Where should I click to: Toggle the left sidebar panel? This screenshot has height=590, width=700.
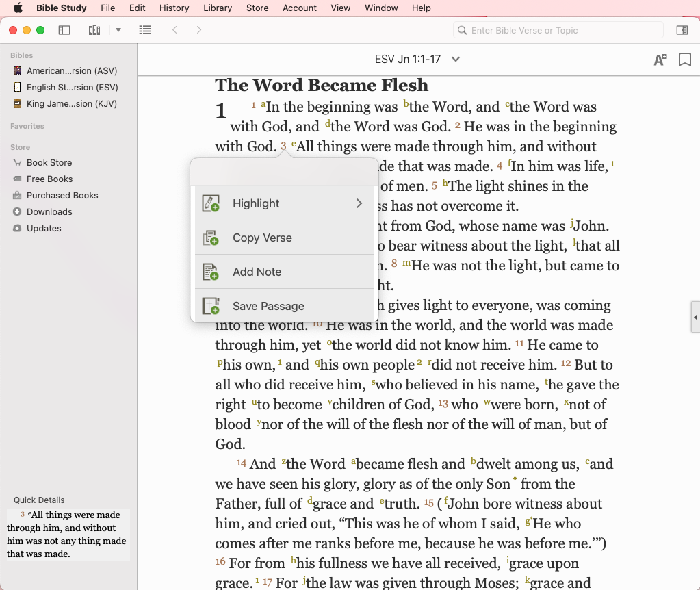(x=64, y=30)
